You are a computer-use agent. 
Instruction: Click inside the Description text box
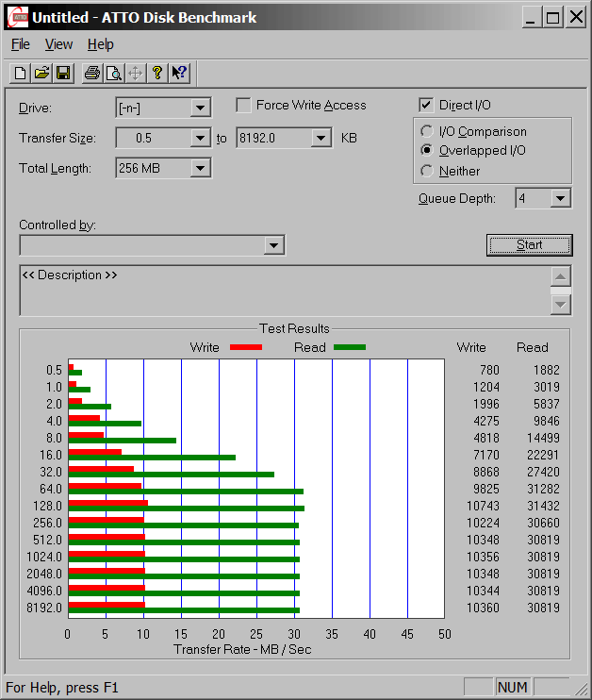(x=283, y=291)
